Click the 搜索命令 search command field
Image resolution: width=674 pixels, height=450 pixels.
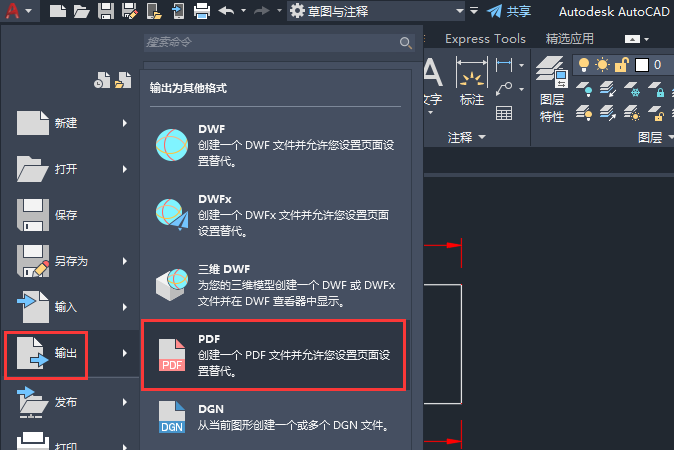pos(279,42)
